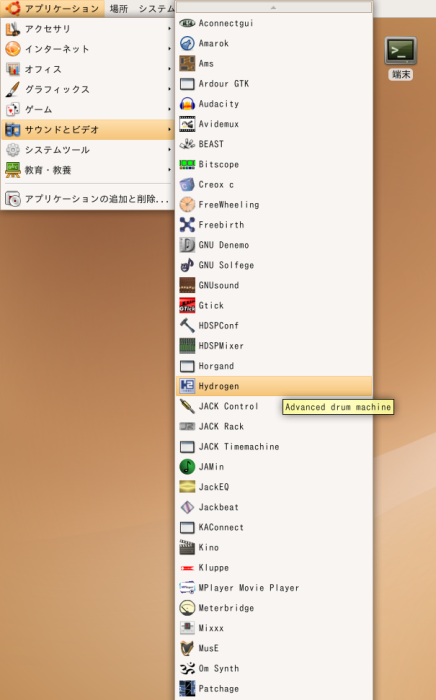
Task: Click the JackEQ icon
Action: click(x=187, y=487)
